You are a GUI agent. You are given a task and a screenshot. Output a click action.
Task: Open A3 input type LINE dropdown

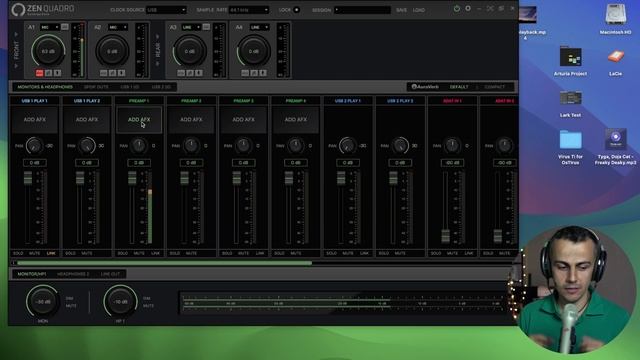(x=191, y=27)
